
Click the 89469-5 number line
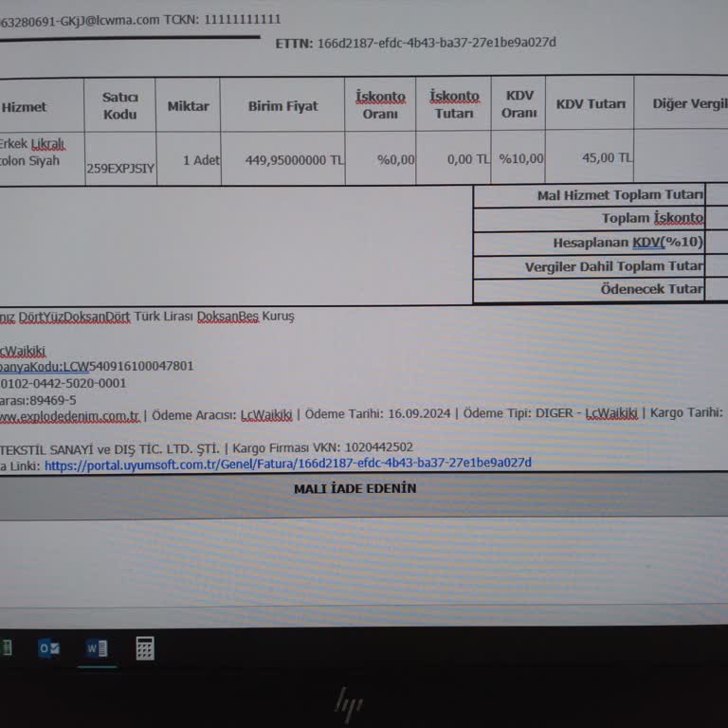pyautogui.click(x=38, y=400)
